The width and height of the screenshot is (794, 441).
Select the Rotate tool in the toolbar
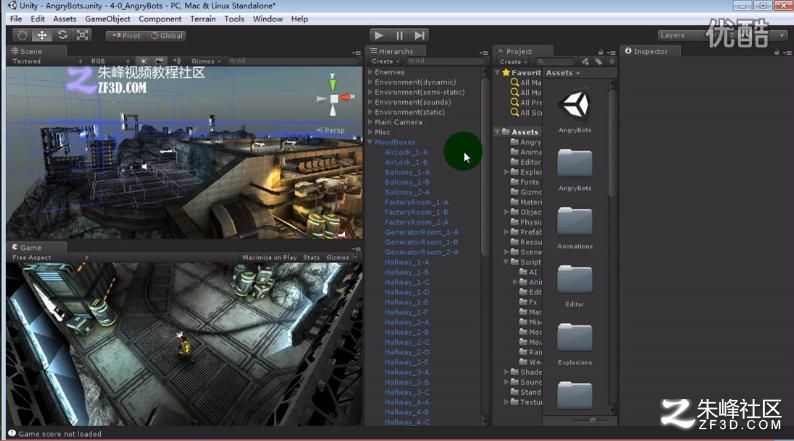click(62, 35)
